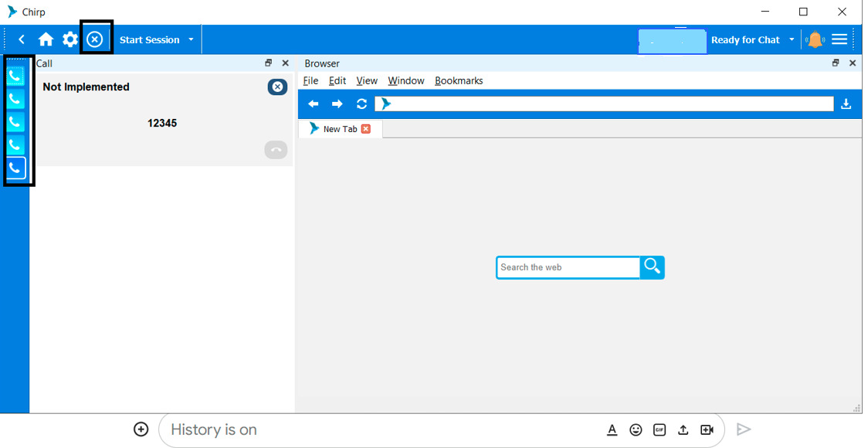Select the fifth outlined phone icon in sidebar

click(16, 168)
